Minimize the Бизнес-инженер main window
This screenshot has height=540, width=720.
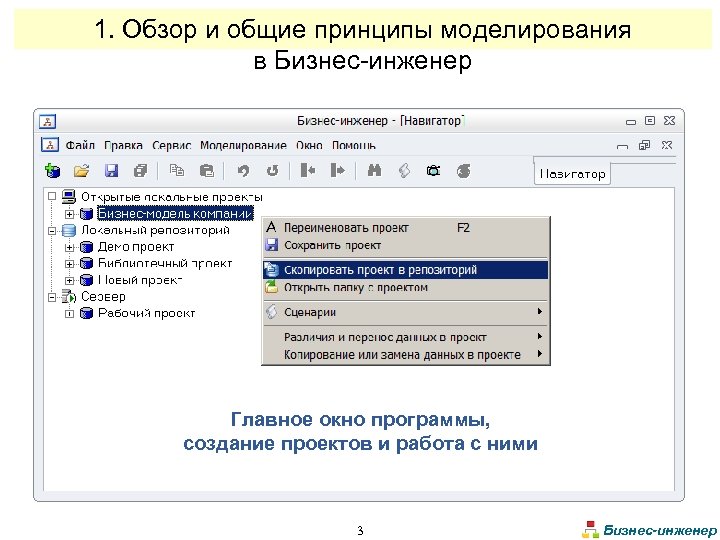coord(631,121)
